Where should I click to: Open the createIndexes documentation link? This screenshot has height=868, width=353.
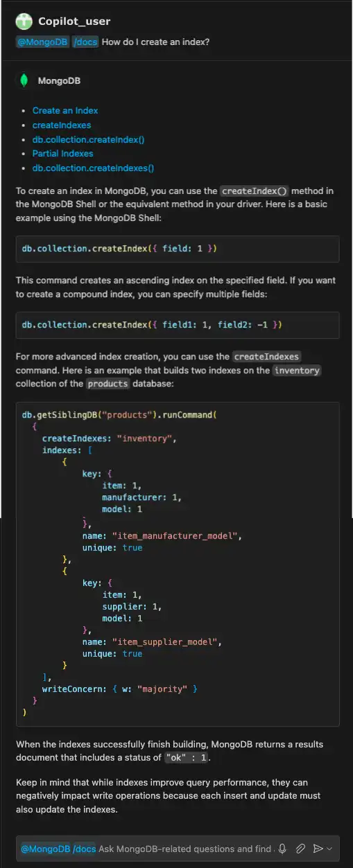click(62, 125)
